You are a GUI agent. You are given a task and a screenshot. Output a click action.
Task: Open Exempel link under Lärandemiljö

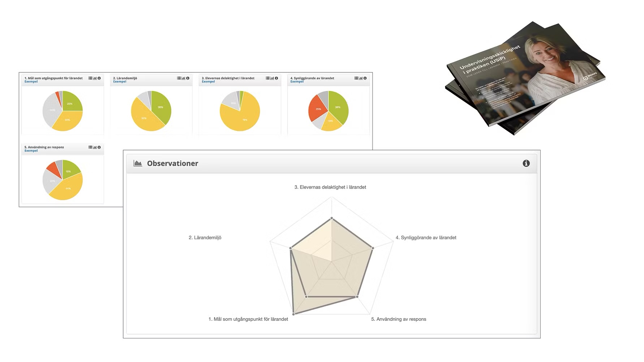pyautogui.click(x=120, y=82)
